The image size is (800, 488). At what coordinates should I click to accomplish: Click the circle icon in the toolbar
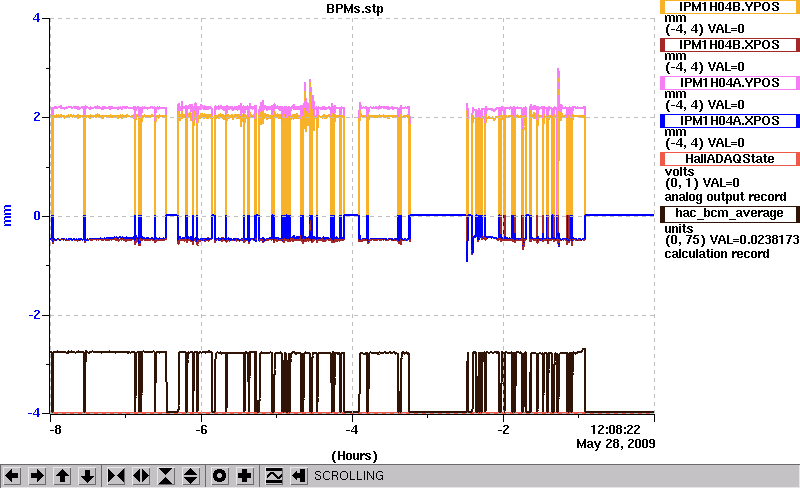click(220, 476)
